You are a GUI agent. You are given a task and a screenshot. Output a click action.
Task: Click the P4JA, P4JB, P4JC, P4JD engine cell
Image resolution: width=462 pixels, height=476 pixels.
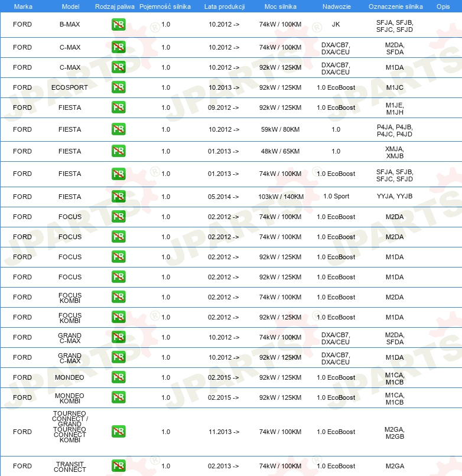point(395,131)
